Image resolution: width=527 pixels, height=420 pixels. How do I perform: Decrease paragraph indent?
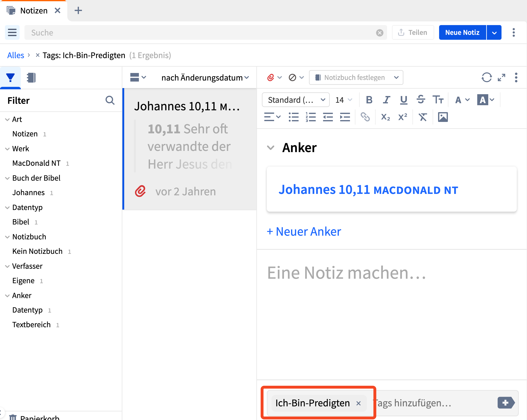click(328, 117)
